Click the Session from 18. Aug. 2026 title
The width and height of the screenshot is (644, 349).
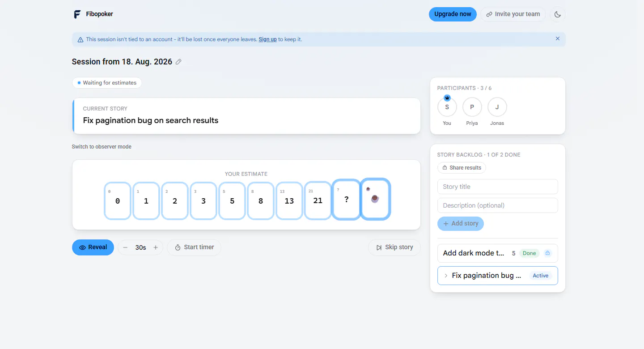pyautogui.click(x=122, y=62)
